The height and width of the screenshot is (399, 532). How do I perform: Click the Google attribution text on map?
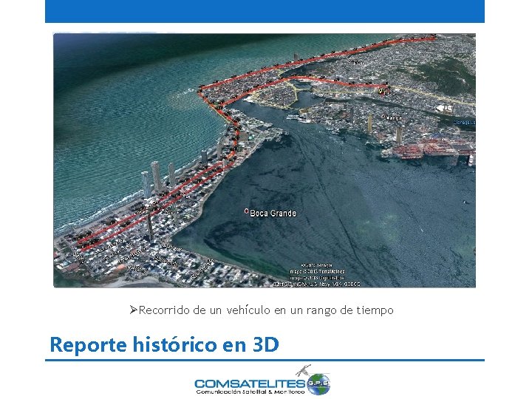pos(316,275)
